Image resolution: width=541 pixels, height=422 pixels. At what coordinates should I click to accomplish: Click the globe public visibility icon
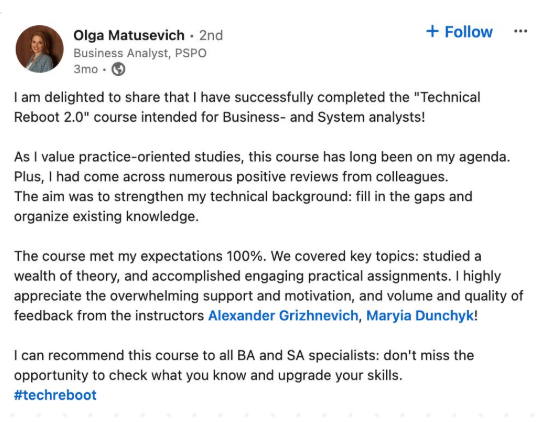[x=118, y=69]
